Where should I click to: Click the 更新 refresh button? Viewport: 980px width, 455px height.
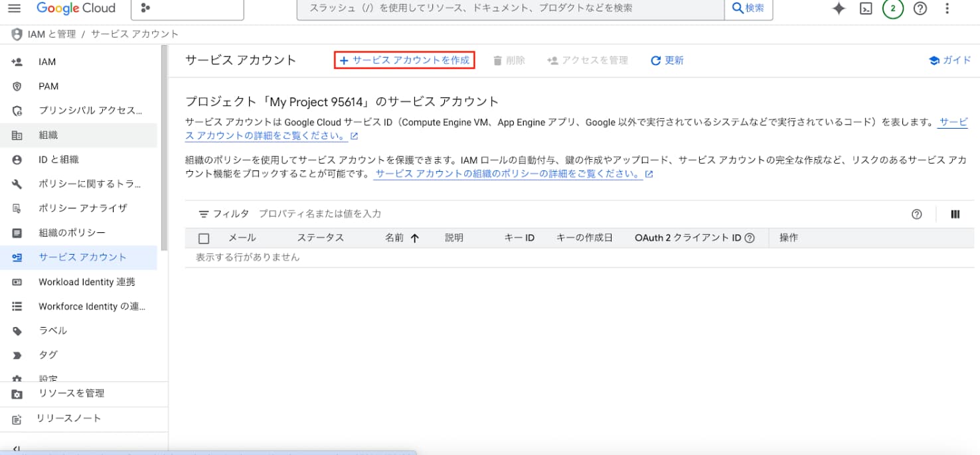coord(667,60)
